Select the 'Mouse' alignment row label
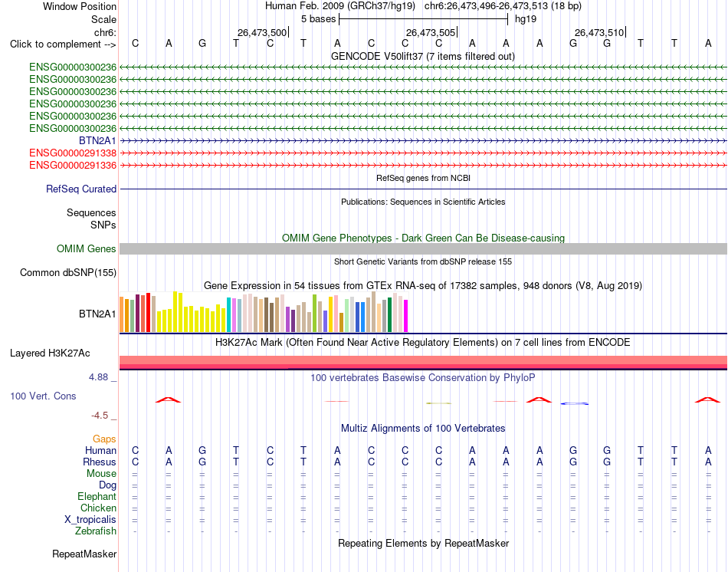Image resolution: width=728 pixels, height=572 pixels. [x=101, y=474]
